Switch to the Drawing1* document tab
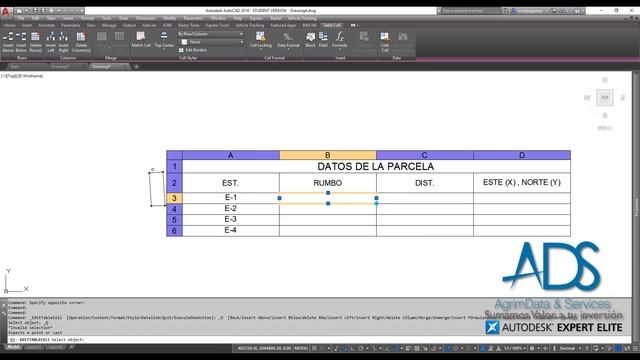The height and width of the screenshot is (360, 640). tap(61, 67)
